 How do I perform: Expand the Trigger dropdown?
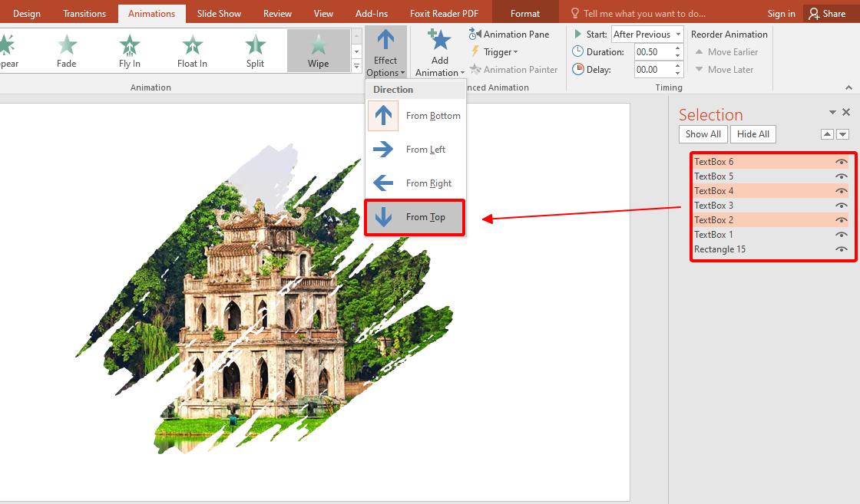tap(495, 51)
